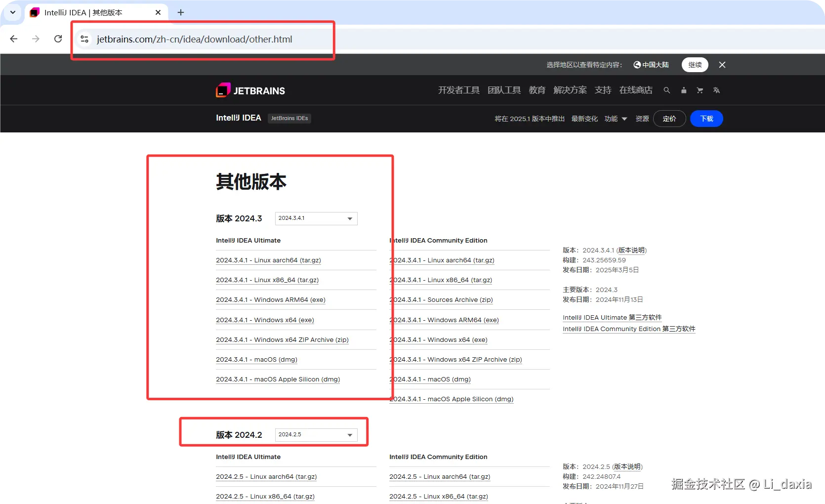Screen dimensions: 825x504
Task: Open the 2024.2.5 version dropdown
Action: click(316, 434)
